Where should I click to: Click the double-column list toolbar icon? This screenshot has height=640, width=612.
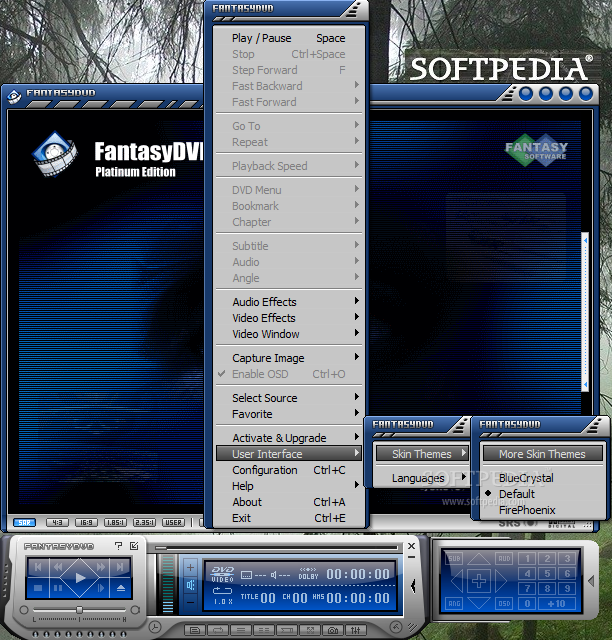pos(264,631)
